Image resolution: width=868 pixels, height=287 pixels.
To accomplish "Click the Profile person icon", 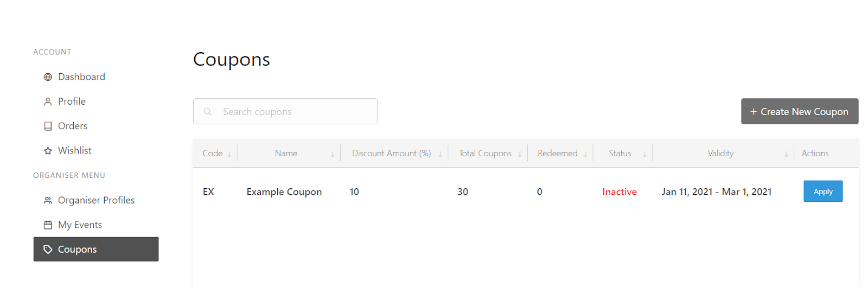I will tap(48, 101).
